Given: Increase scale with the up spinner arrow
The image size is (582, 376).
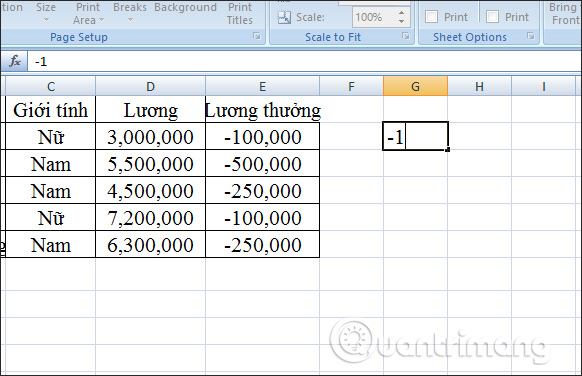Looking at the screenshot, I should click(401, 12).
